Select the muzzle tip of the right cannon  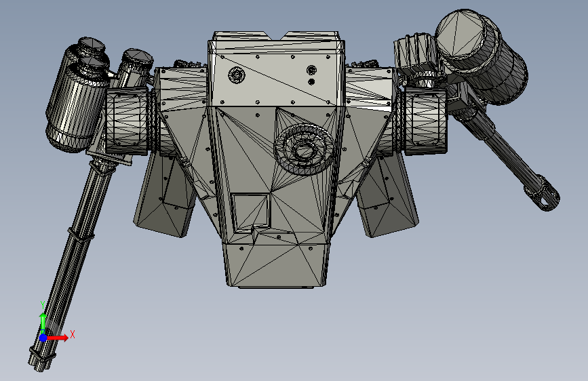(x=548, y=198)
